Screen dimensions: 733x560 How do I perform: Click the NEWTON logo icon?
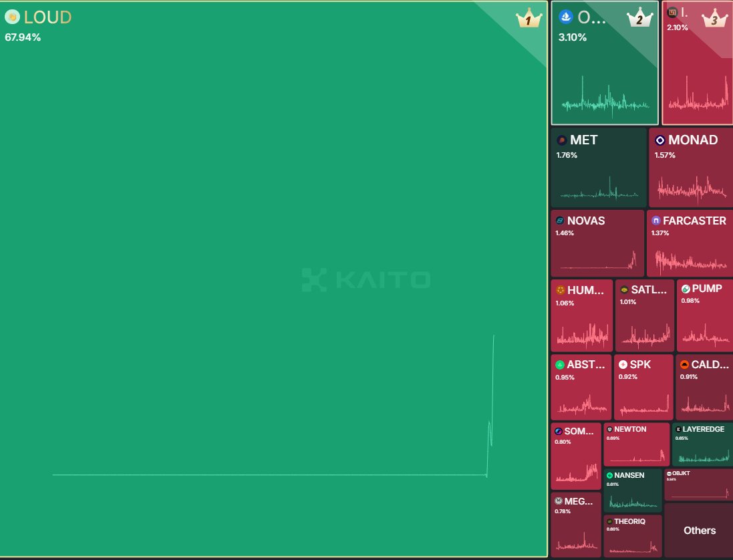[609, 429]
